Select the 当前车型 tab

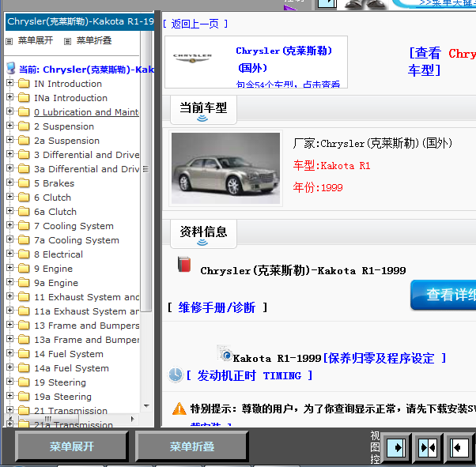[x=203, y=110]
